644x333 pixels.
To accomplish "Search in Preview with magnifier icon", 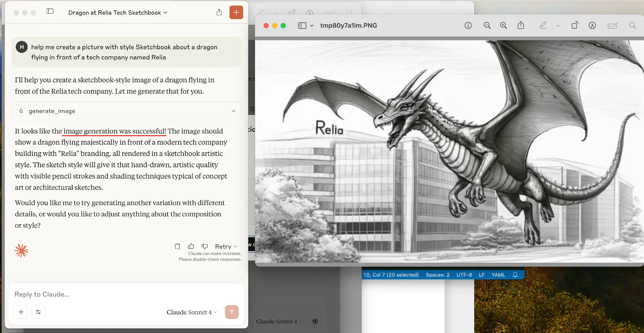I will coord(633,25).
